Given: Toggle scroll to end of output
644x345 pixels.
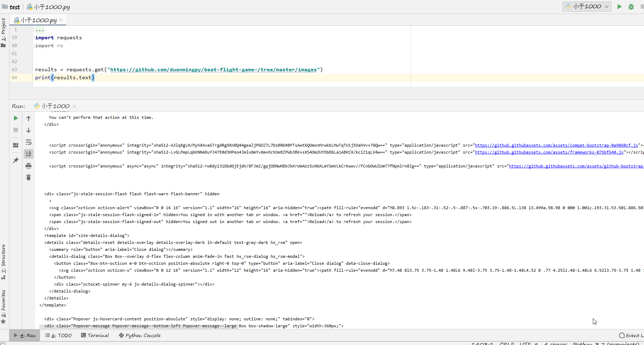Looking at the screenshot, I should point(29,154).
